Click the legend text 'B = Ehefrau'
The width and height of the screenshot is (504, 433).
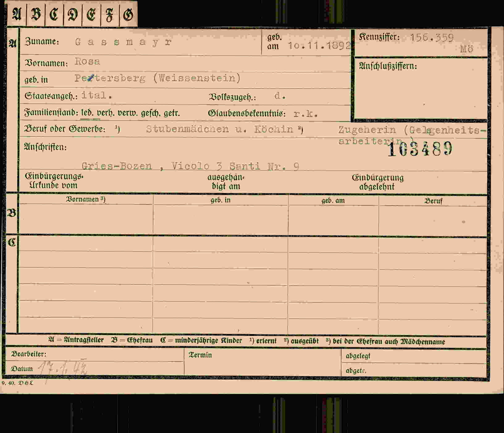(132, 340)
